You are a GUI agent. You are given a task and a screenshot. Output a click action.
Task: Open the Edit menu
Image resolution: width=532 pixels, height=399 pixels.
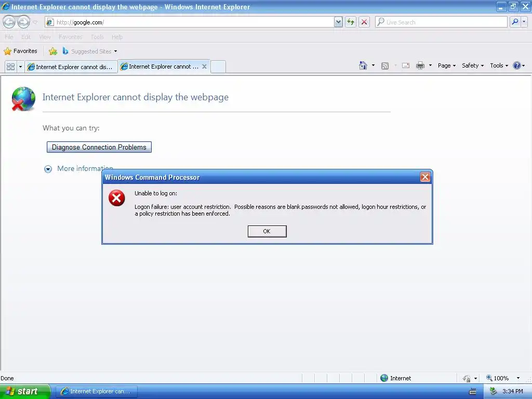pos(26,37)
